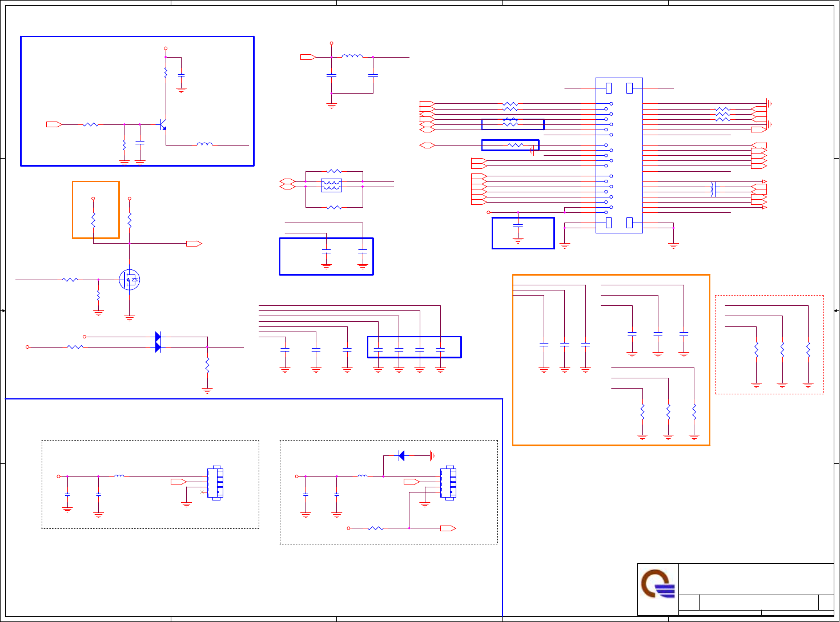Select the connector beside the grounded diode
This screenshot has height=622, width=840.
448,483
